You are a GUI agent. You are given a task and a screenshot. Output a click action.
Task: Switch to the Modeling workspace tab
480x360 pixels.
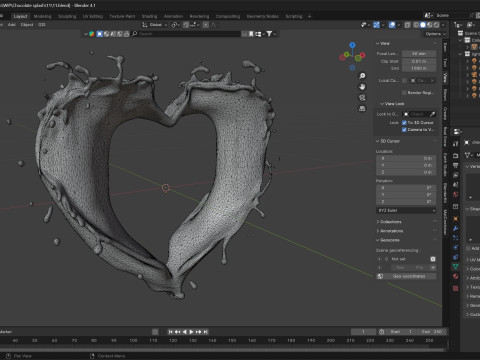[42, 16]
